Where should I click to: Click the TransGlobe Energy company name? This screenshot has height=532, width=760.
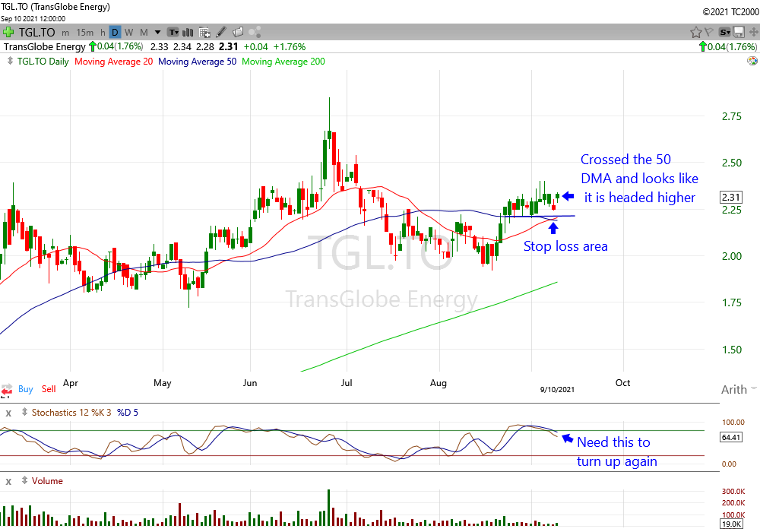click(45, 47)
